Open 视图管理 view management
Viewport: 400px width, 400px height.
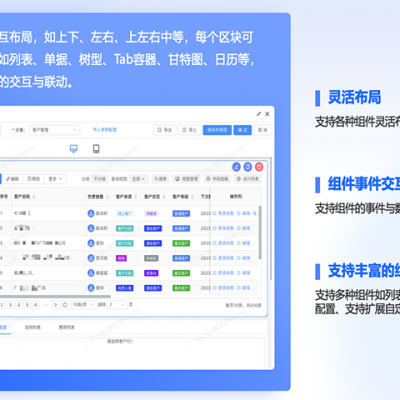point(187,179)
